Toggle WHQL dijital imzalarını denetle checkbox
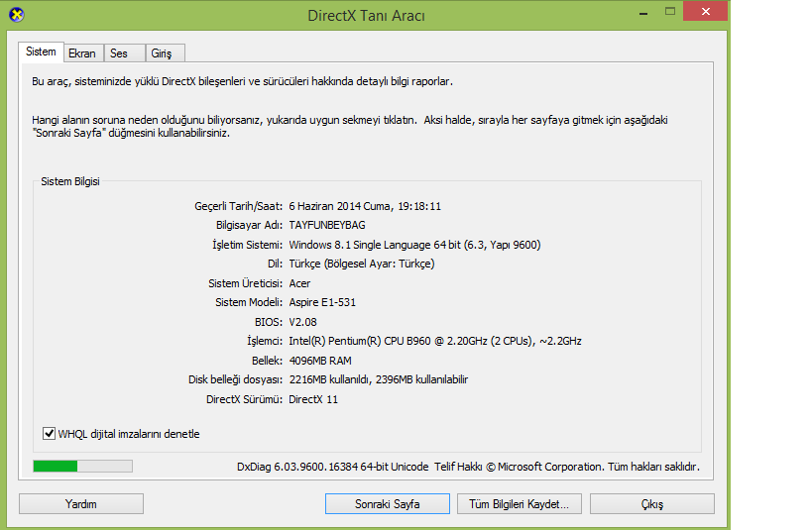 click(x=49, y=433)
